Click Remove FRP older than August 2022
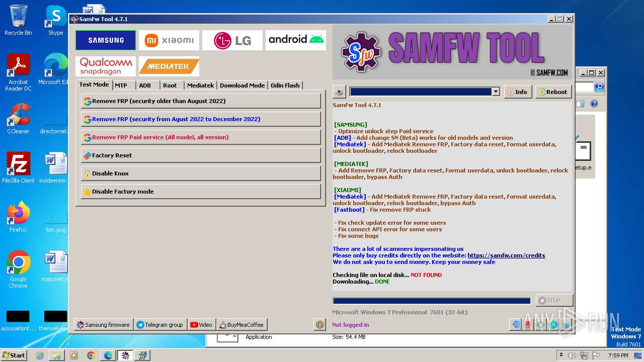This screenshot has width=644, height=362. pos(201,101)
